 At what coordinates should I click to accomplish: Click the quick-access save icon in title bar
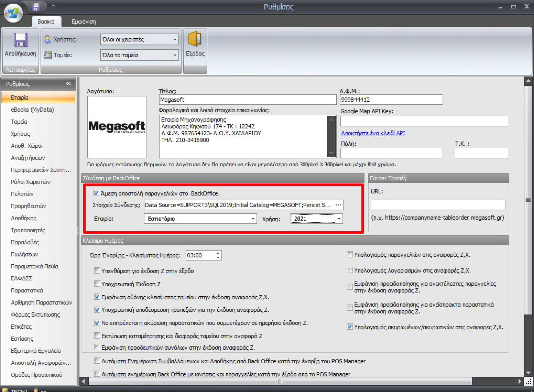pos(36,7)
